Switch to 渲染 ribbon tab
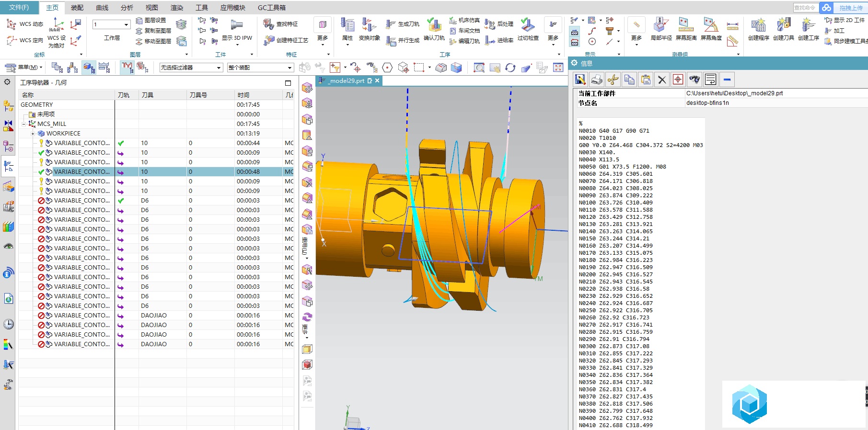Image resolution: width=868 pixels, height=430 pixels. [x=177, y=8]
